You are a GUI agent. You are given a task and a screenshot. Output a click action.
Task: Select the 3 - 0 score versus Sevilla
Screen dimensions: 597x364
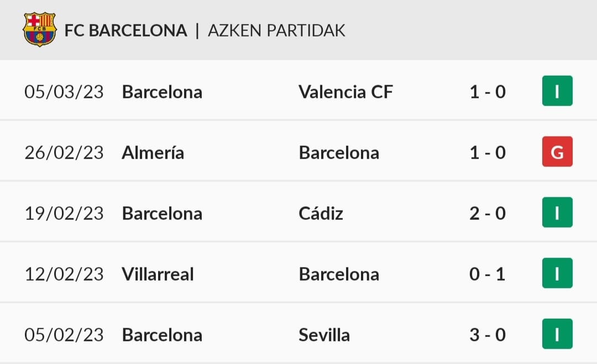pos(488,335)
